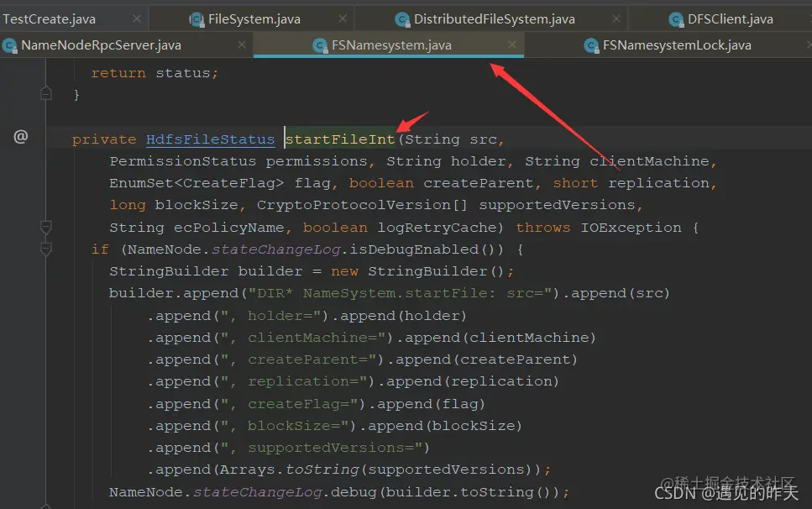This screenshot has height=509, width=812.
Task: Click the NameNodeRpcServer.java class icon
Action: [x=10, y=46]
